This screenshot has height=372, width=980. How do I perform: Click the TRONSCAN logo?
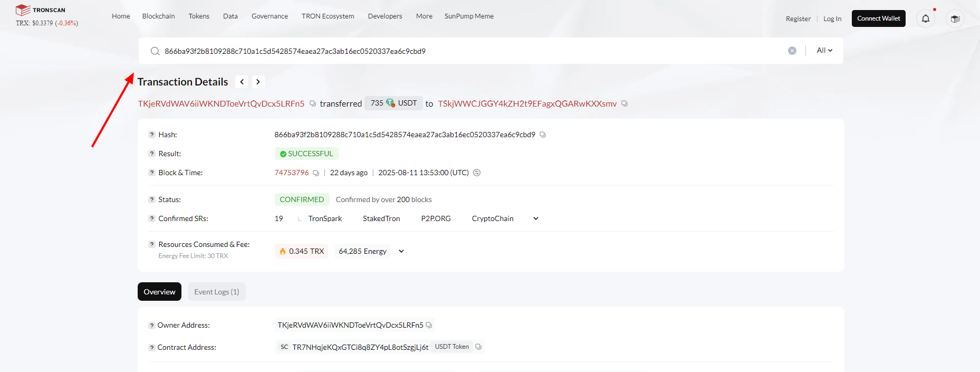tap(41, 10)
